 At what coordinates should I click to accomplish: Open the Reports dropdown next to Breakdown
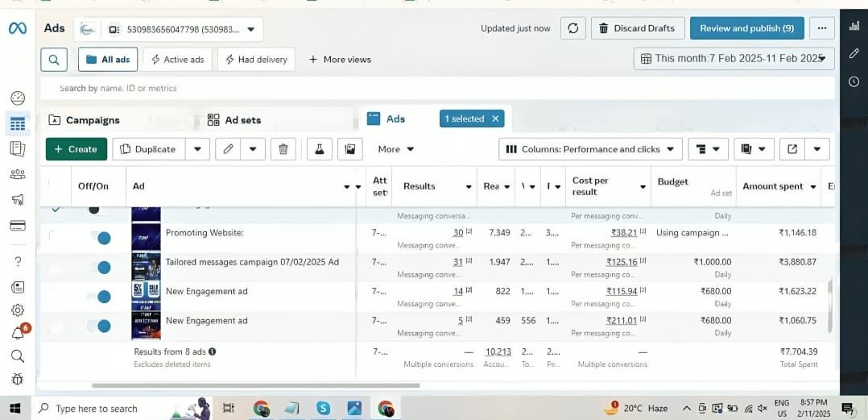[x=754, y=149]
